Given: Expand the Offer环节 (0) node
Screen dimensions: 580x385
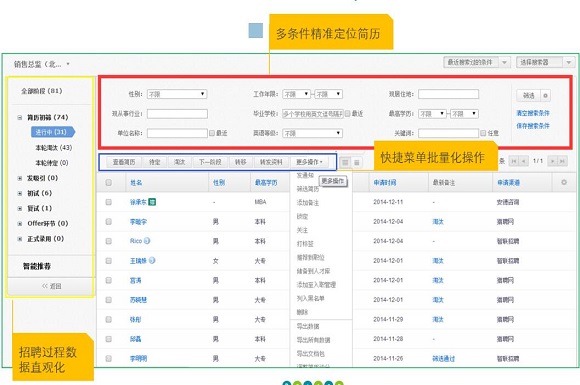Looking at the screenshot, I should pyautogui.click(x=20, y=224).
